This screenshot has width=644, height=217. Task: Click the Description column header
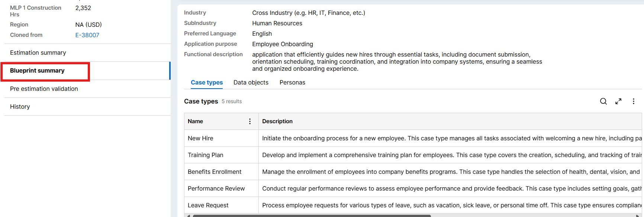click(277, 121)
